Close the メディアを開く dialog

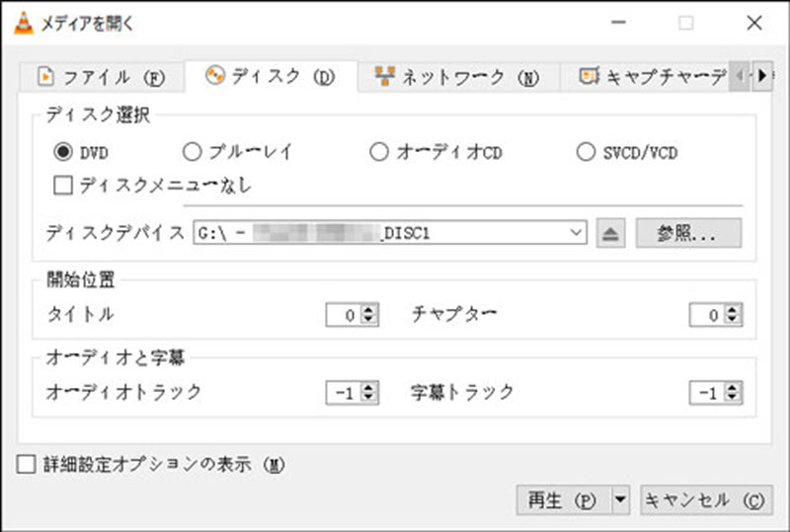pyautogui.click(x=754, y=23)
